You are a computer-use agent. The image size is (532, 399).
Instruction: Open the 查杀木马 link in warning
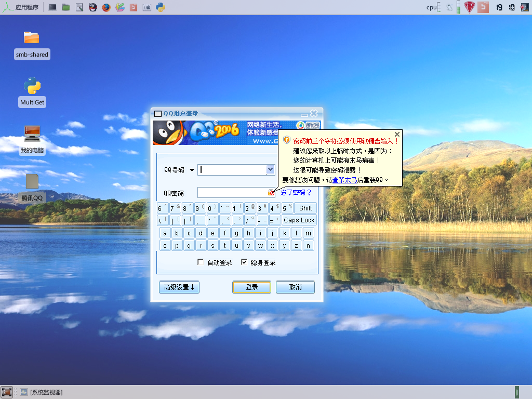coord(345,180)
